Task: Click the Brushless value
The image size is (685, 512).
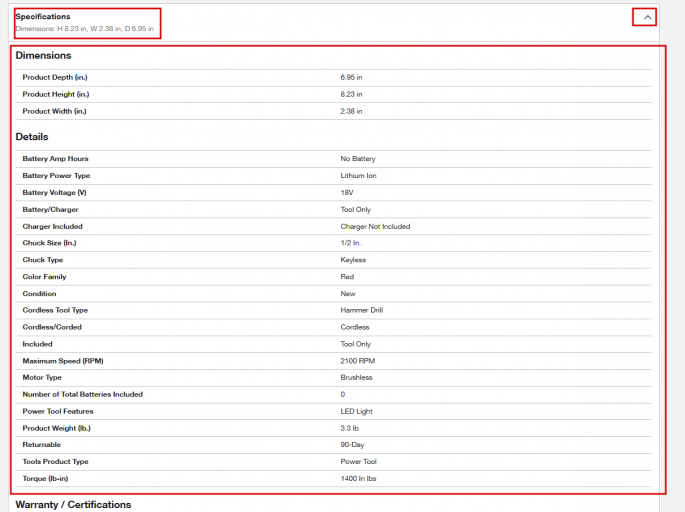Action: (356, 377)
